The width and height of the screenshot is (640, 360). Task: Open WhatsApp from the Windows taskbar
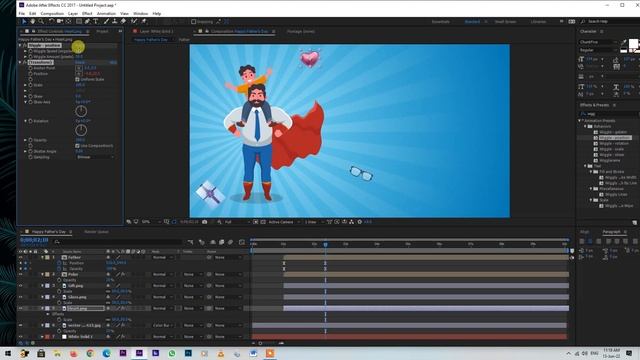(172, 353)
